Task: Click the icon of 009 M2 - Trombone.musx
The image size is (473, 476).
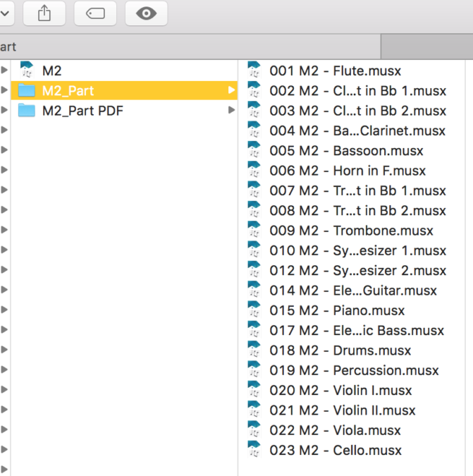Action: tap(254, 230)
